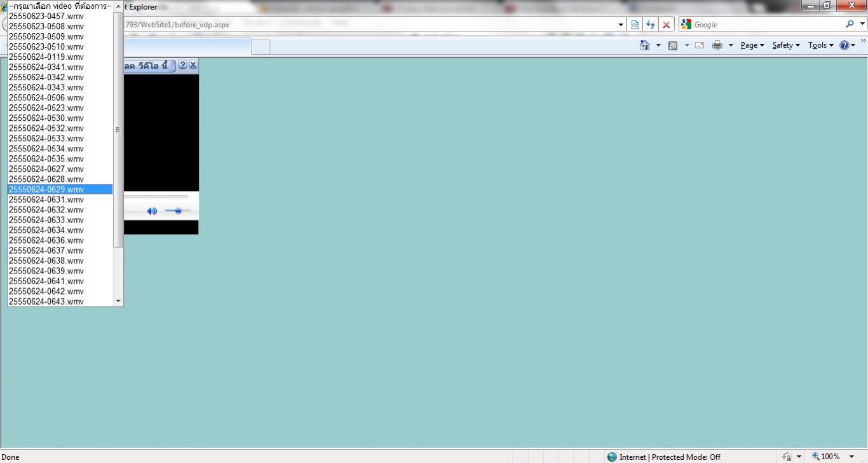Viewport: 868px width, 463px height.
Task: Expand the Print options dropdown arrow
Action: point(731,45)
